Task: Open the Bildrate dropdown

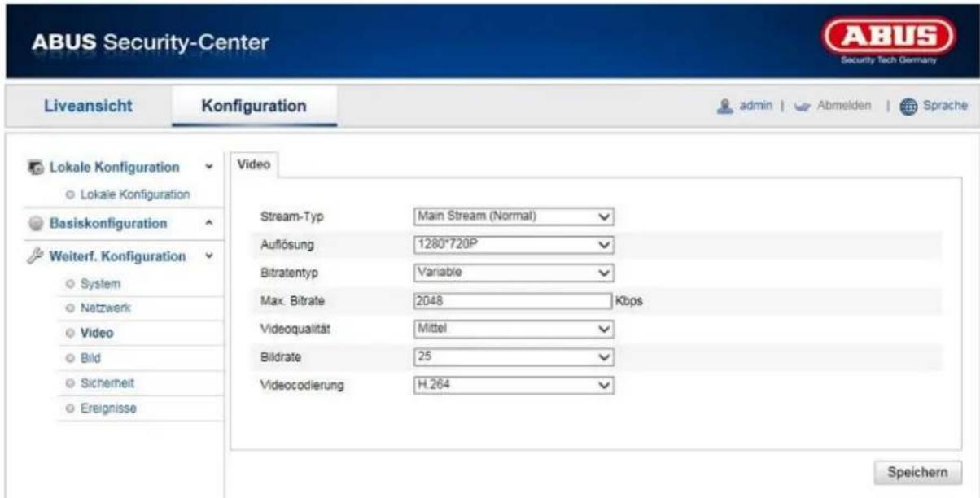Action: pyautogui.click(x=513, y=356)
